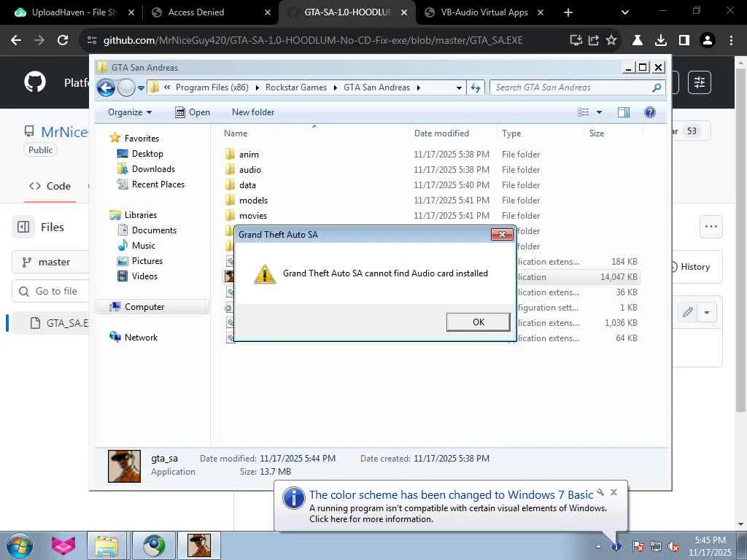
Task: Sort by Size column header
Action: click(x=614, y=133)
